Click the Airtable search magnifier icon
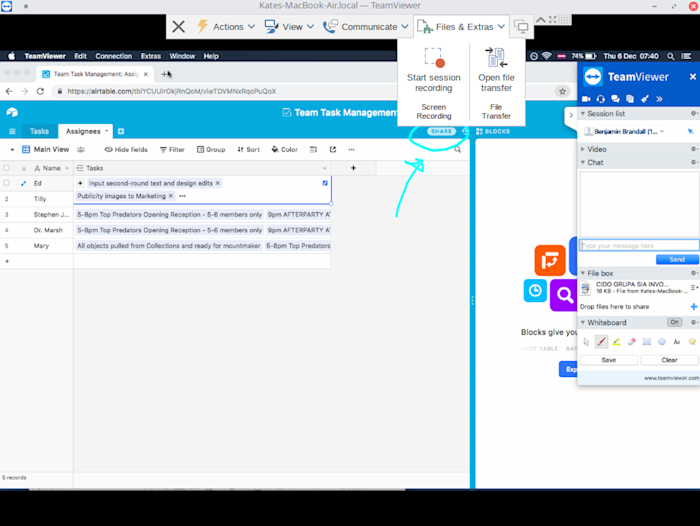This screenshot has height=526, width=700. click(x=458, y=150)
